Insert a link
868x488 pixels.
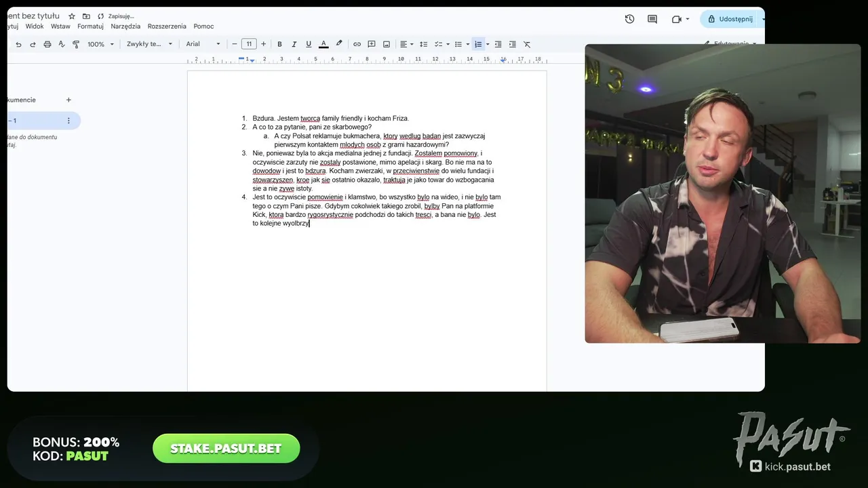(357, 44)
